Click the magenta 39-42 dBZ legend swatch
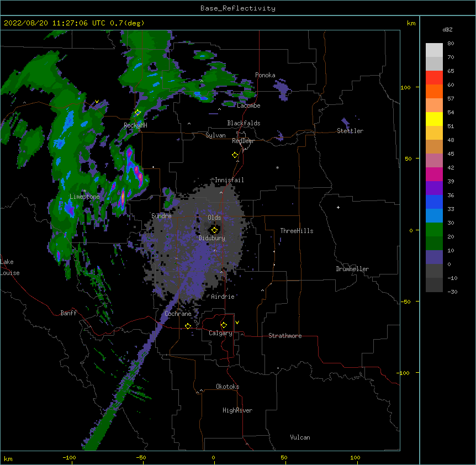 (434, 174)
